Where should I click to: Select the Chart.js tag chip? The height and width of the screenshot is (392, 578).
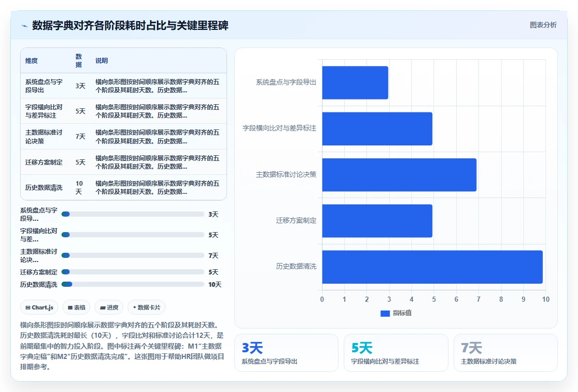pyautogui.click(x=39, y=307)
